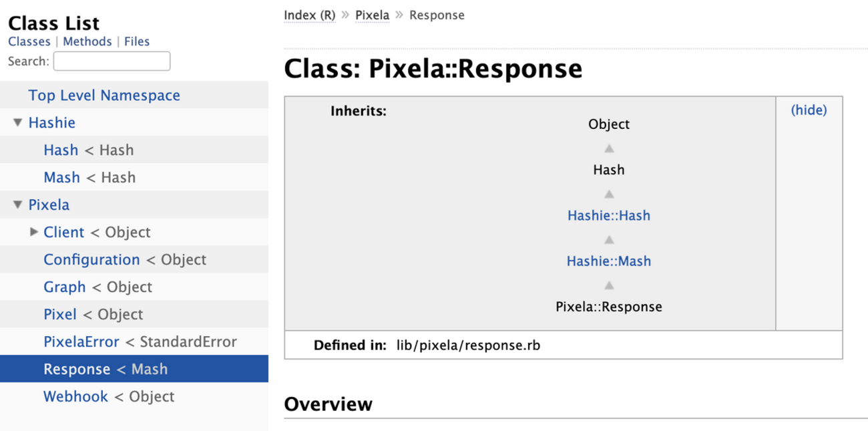Screen dimensions: 868x431
Task: Open Hashie::Mash in inheritance chain
Action: 608,261
